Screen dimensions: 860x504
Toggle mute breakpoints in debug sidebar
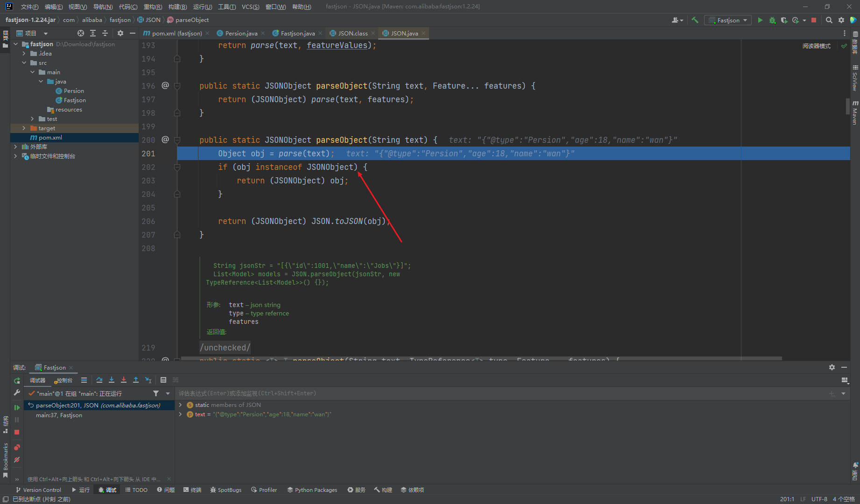click(17, 460)
